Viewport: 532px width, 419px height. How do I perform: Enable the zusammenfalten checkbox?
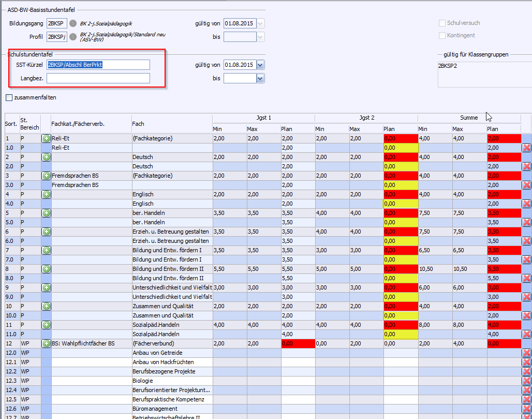coord(9,97)
